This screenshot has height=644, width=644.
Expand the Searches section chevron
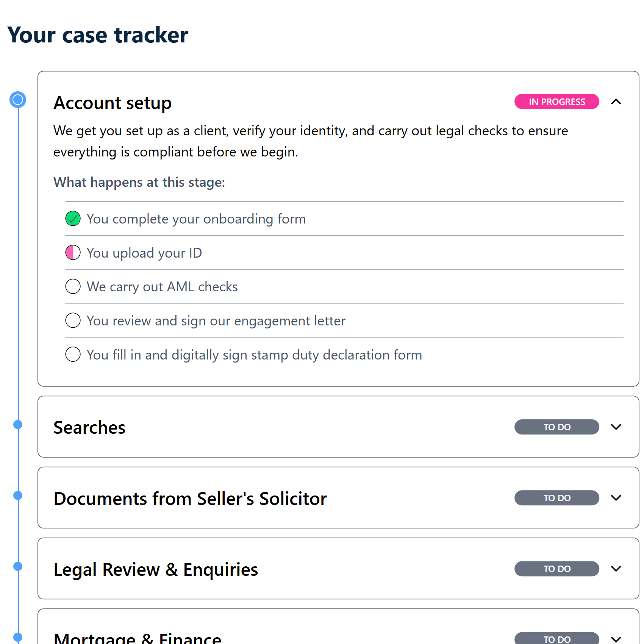(x=616, y=427)
